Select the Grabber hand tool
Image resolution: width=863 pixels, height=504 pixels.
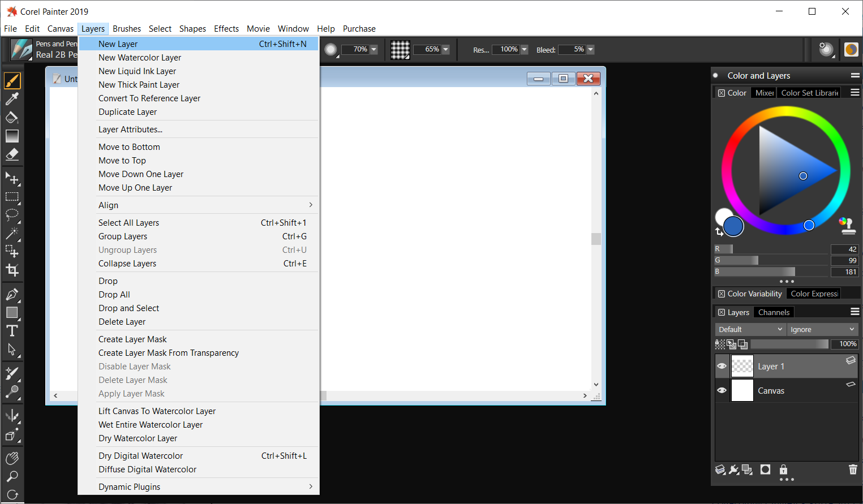[12, 458]
